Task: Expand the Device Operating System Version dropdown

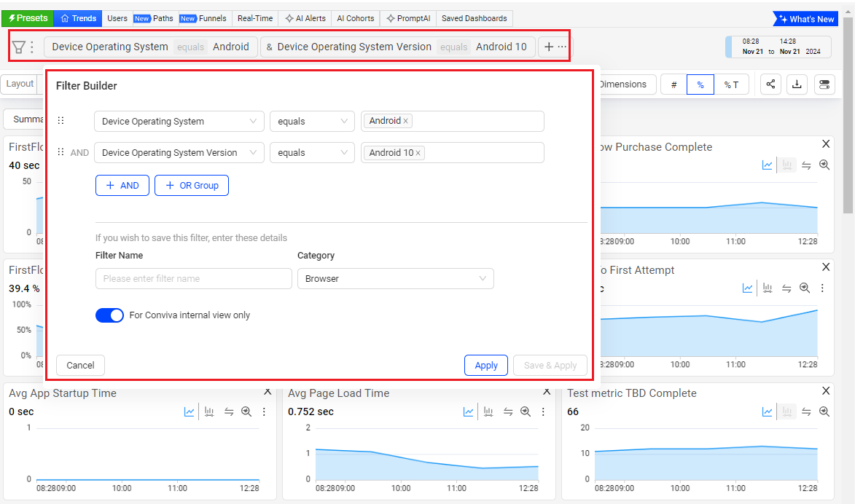Action: pyautogui.click(x=179, y=153)
